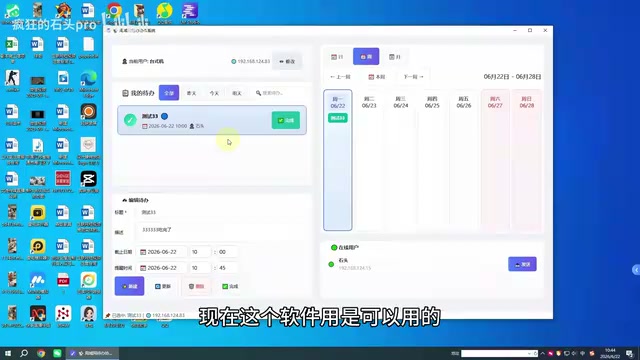Go to previous week with 上一周

340,77
